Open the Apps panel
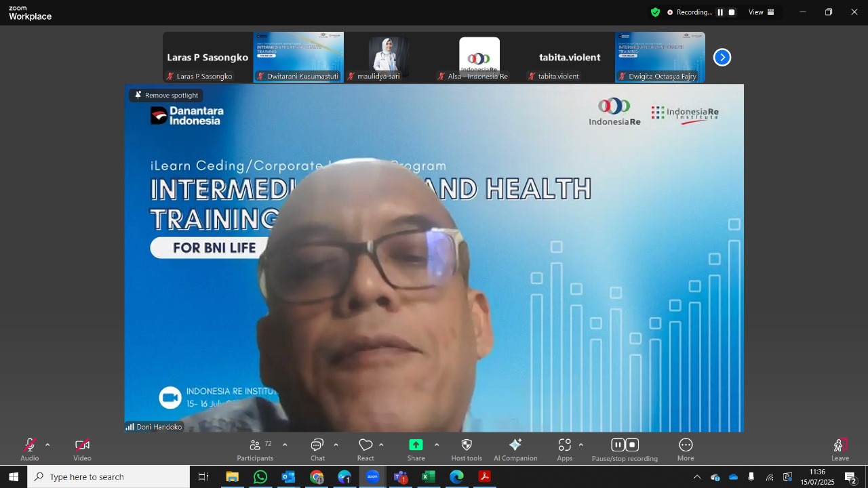 pos(565,449)
